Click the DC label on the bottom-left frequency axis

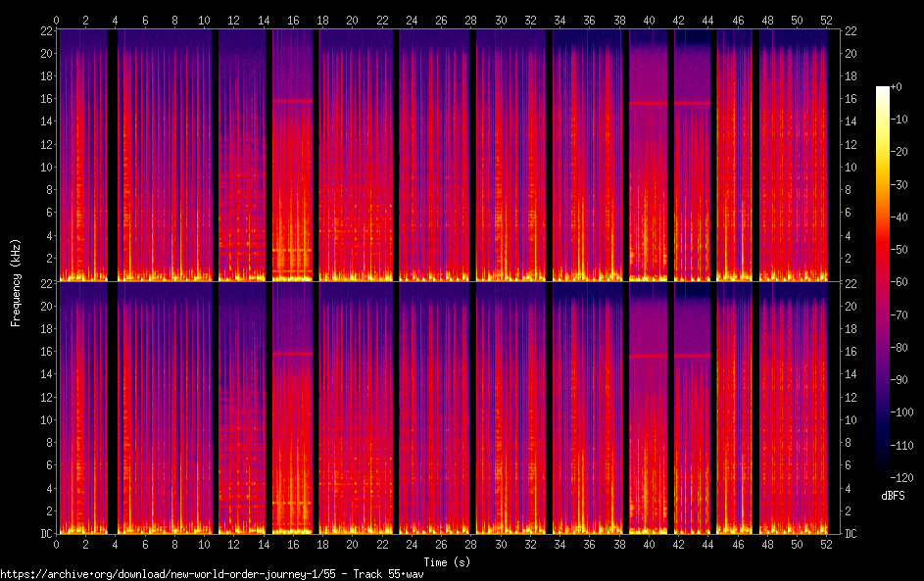45,534
